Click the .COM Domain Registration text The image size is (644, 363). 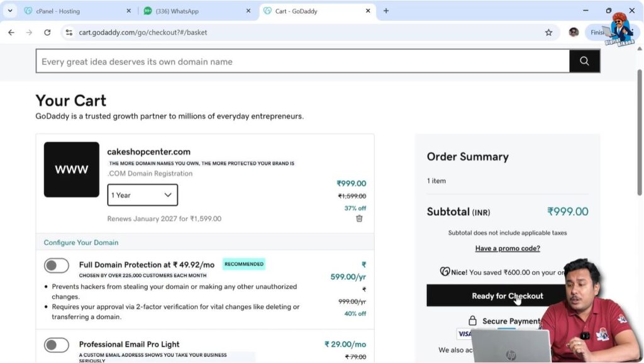[150, 173]
